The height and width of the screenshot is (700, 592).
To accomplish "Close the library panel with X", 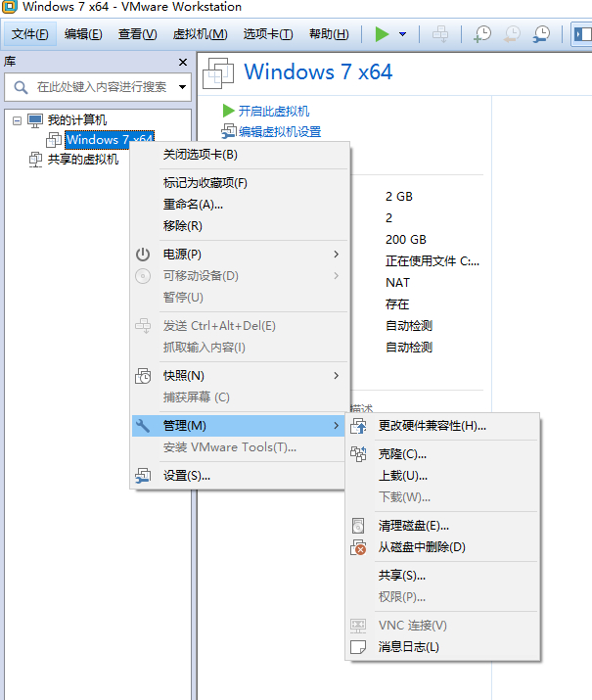I will pyautogui.click(x=182, y=62).
